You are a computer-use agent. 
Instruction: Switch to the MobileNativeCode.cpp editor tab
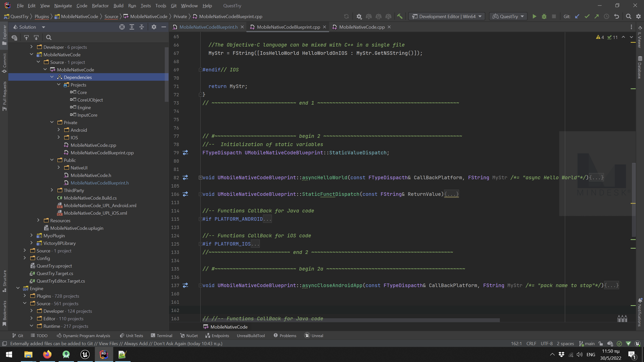pyautogui.click(x=361, y=27)
